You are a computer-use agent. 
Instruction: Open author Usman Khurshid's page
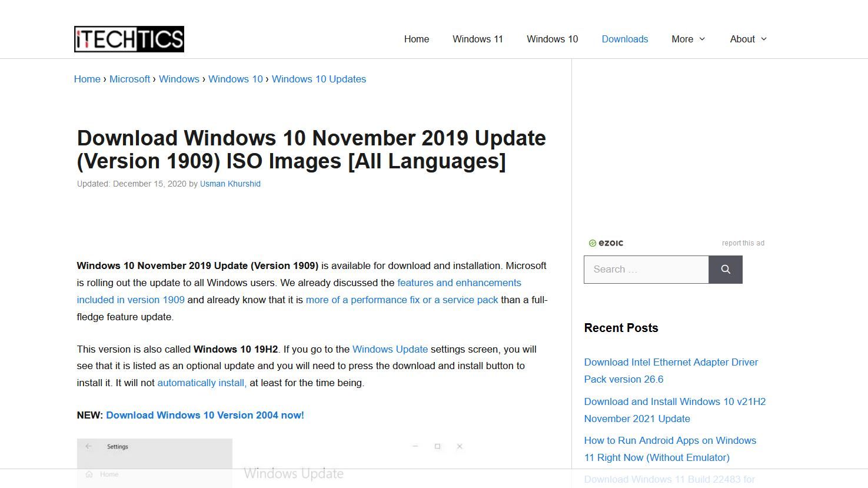[x=230, y=184]
